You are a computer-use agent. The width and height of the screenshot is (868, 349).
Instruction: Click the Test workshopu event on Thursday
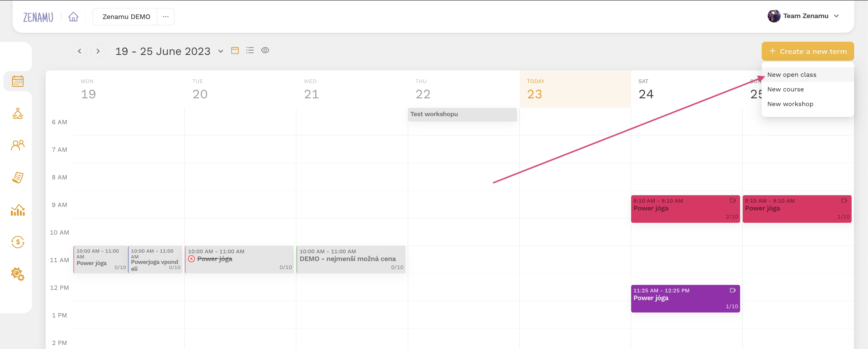tap(461, 114)
